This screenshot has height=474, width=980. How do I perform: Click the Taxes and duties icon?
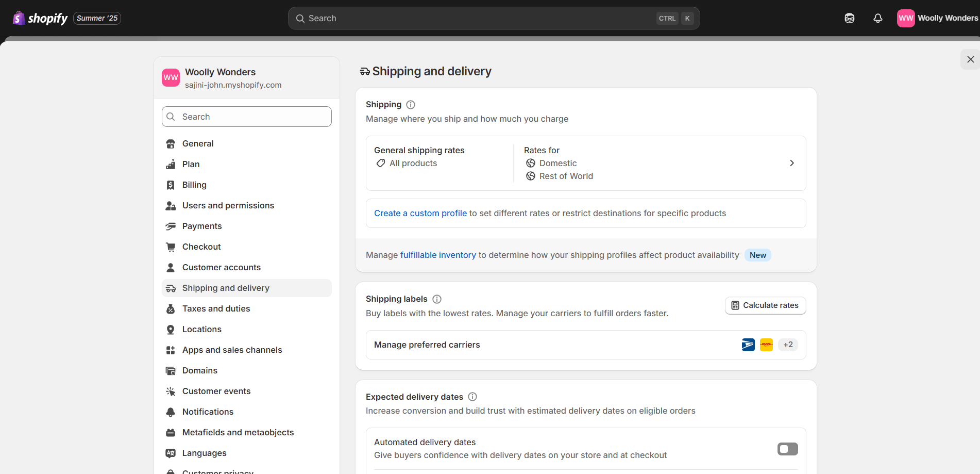171,309
